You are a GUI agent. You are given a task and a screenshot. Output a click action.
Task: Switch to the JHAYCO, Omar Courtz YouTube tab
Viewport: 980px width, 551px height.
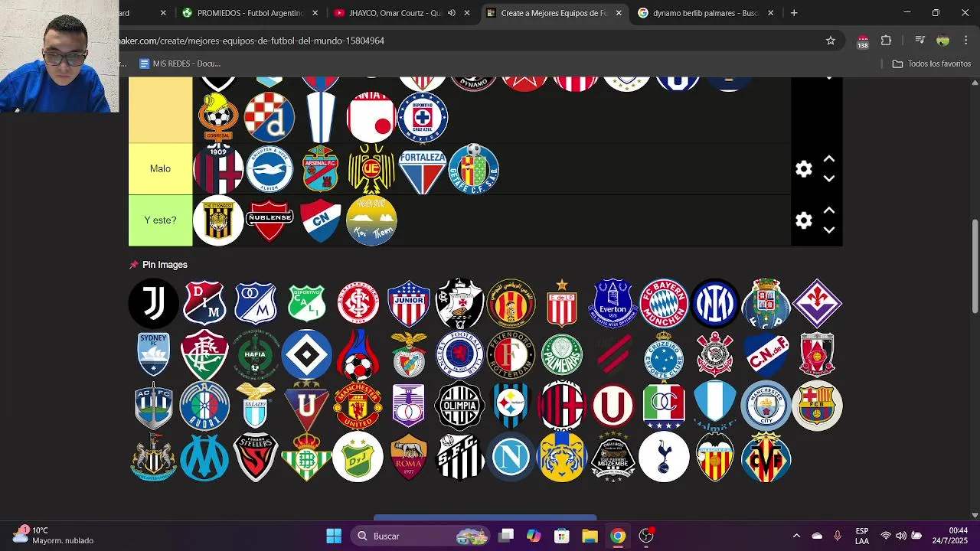tap(394, 13)
